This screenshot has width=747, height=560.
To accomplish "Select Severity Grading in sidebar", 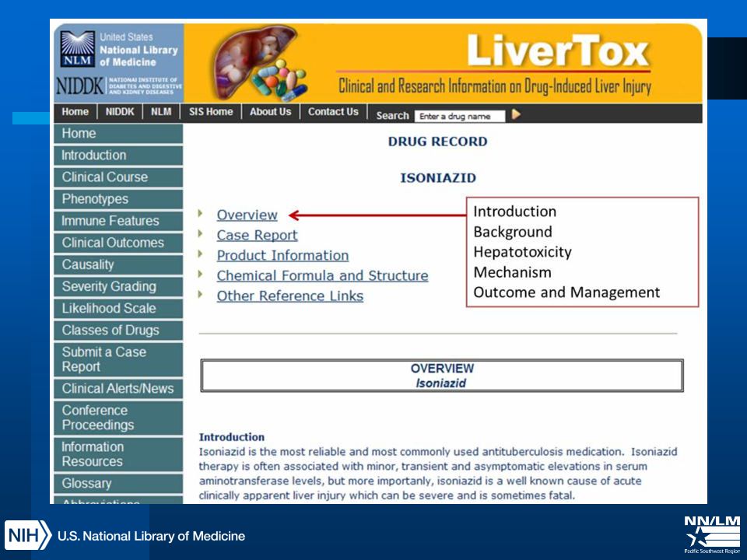I will (x=118, y=287).
